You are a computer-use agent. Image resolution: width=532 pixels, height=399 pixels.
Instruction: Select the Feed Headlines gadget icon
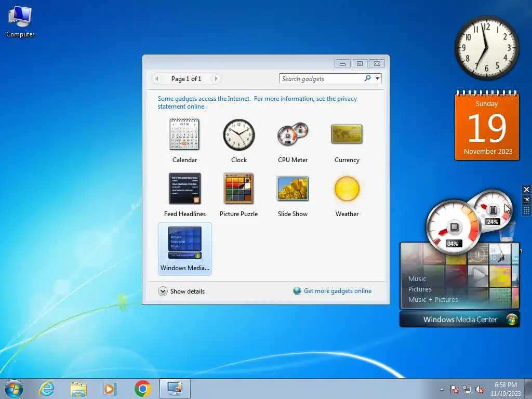(x=185, y=189)
